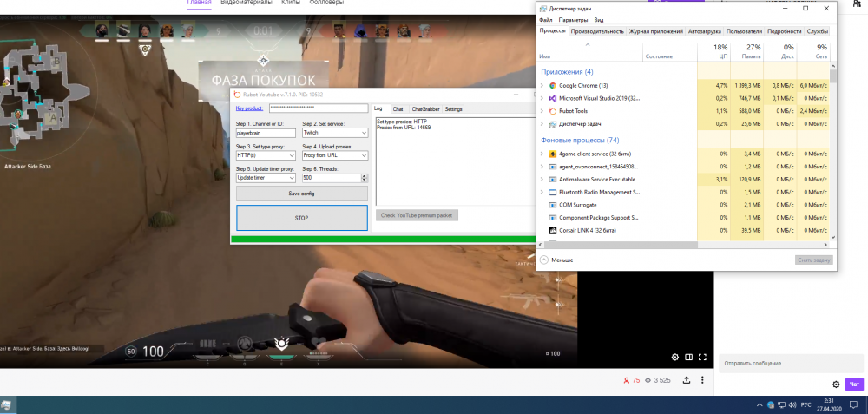Click the Save config button
The image size is (868, 414).
(x=301, y=193)
